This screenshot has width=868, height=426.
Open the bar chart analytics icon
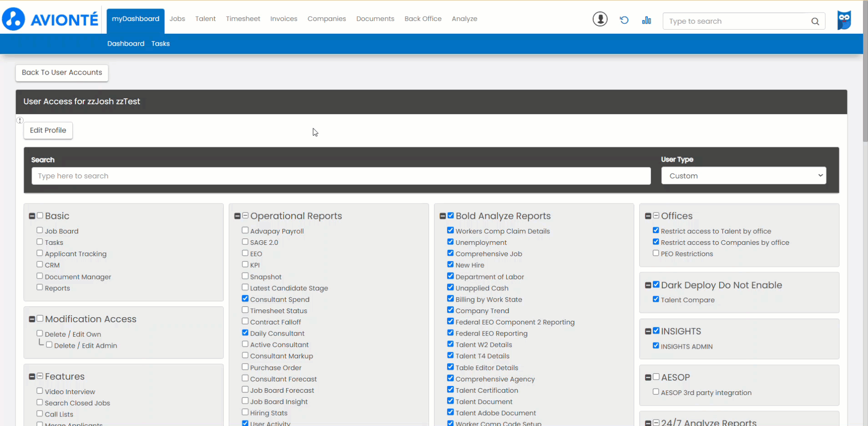646,20
